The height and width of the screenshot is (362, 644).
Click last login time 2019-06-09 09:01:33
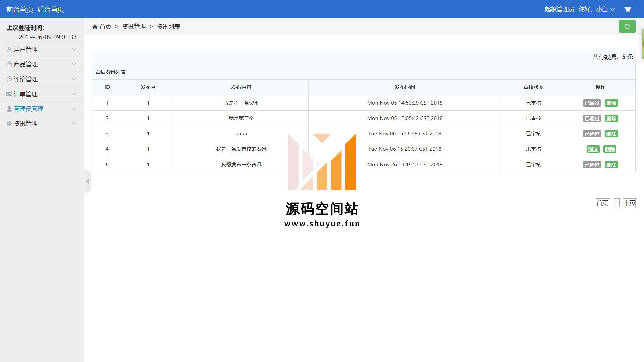(x=48, y=37)
